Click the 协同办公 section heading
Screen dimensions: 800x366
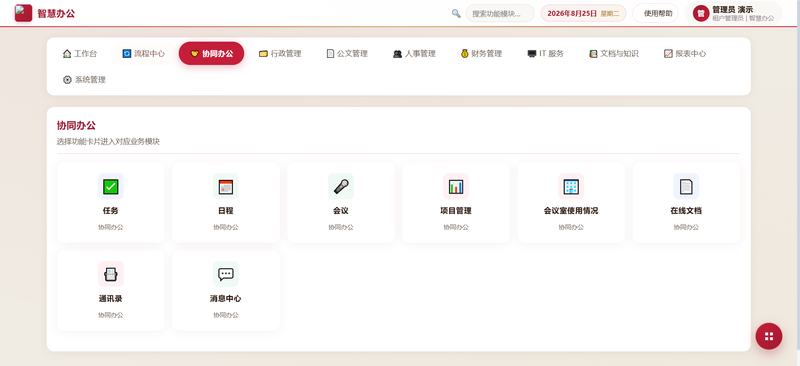(76, 126)
